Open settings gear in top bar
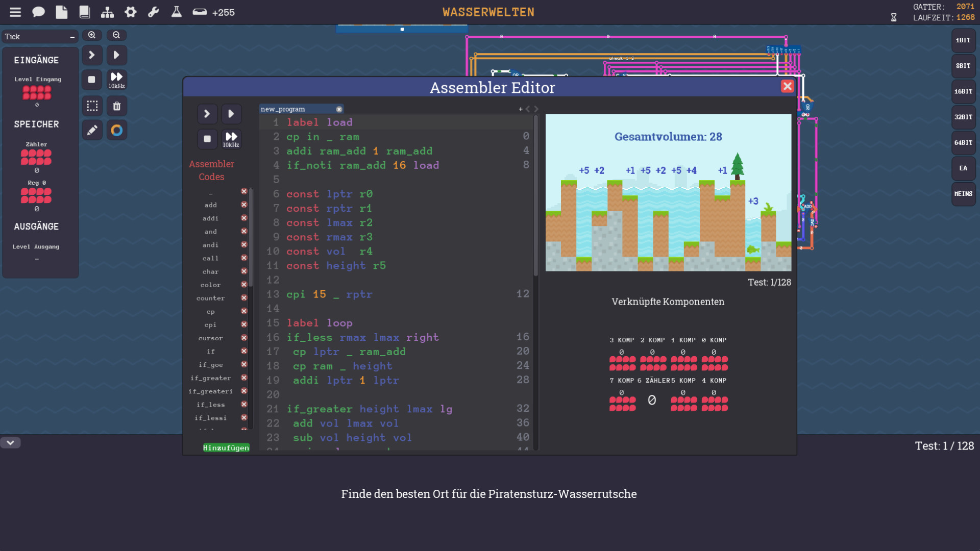 pyautogui.click(x=131, y=12)
